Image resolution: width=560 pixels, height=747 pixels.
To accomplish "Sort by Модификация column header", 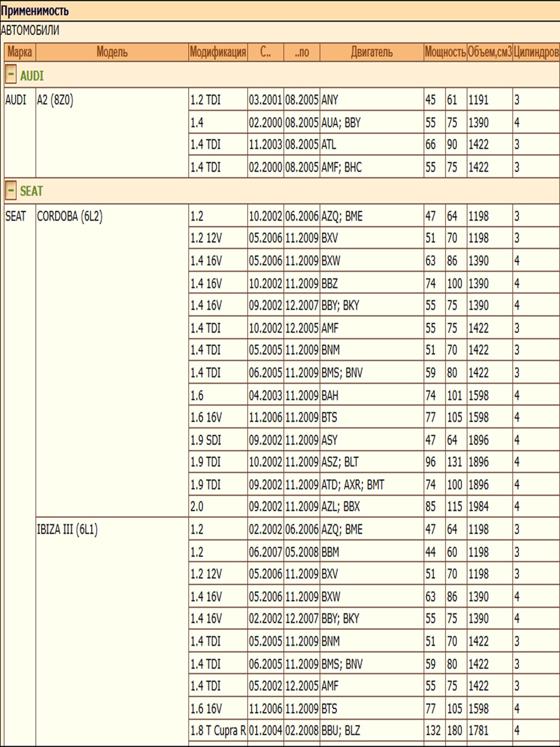I will (218, 52).
